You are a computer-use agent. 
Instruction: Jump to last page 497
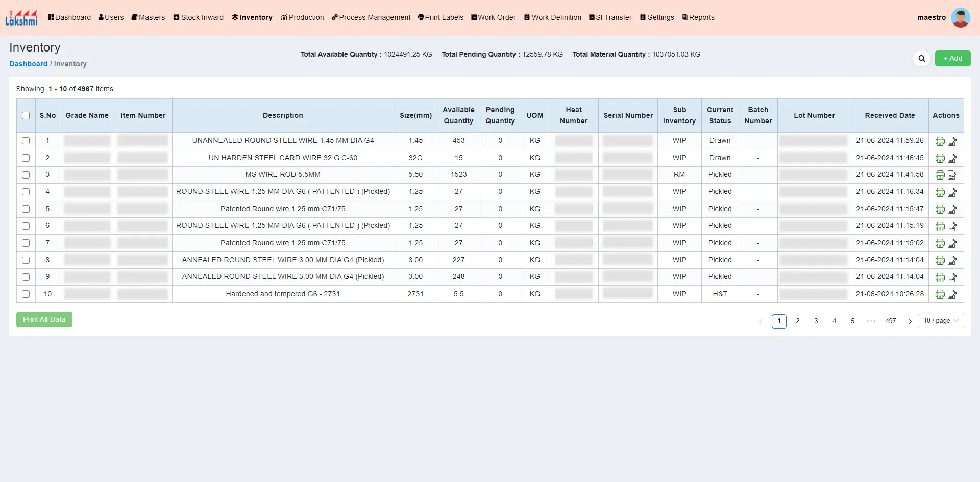pos(891,321)
